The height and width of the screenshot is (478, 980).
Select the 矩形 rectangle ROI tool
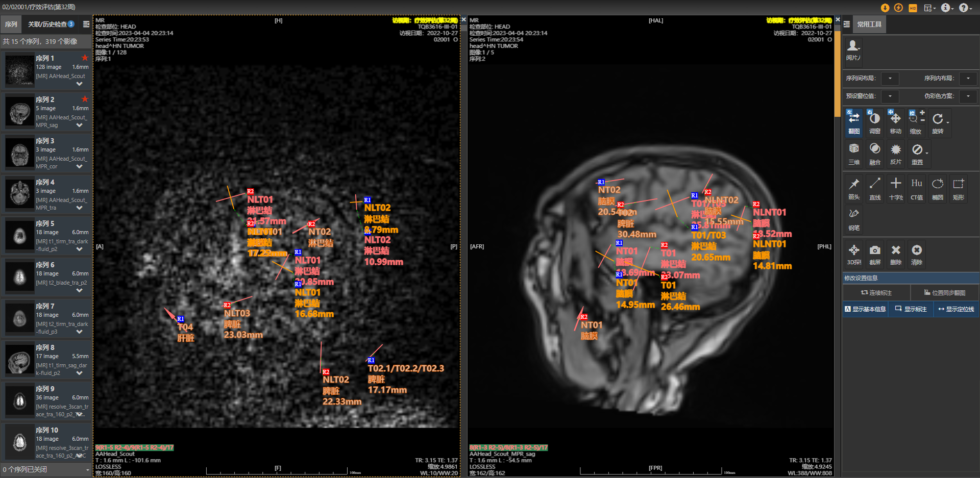959,188
